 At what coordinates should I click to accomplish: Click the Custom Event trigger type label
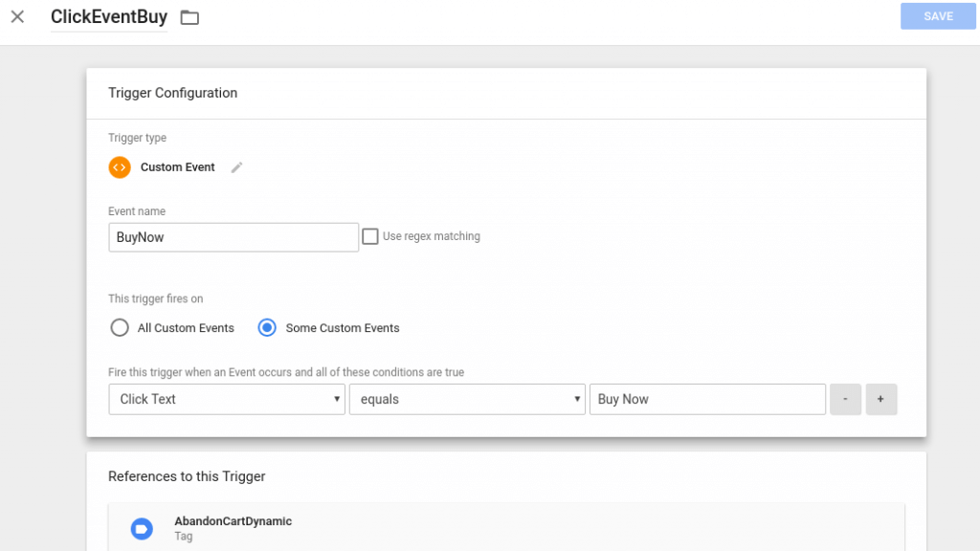tap(177, 167)
